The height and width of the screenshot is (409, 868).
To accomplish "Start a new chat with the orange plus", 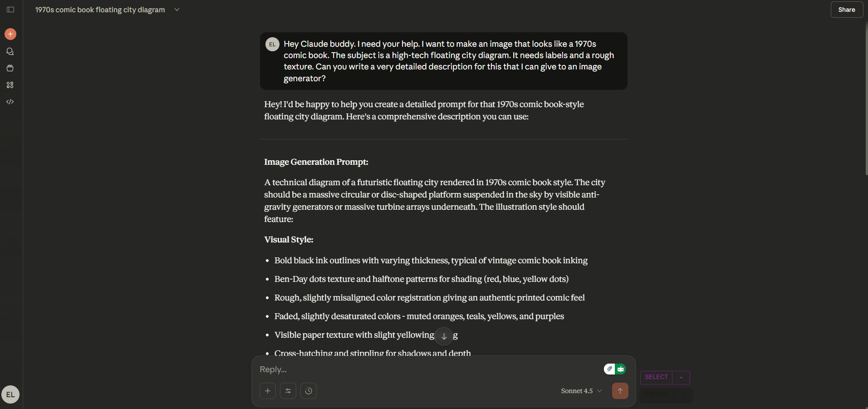I will coord(10,34).
